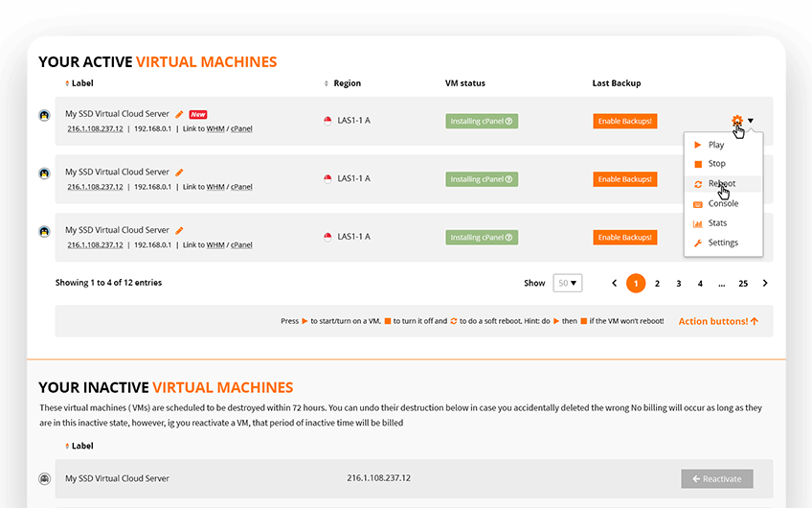The width and height of the screenshot is (812, 508).
Task: Go to page 3
Action: tap(678, 284)
